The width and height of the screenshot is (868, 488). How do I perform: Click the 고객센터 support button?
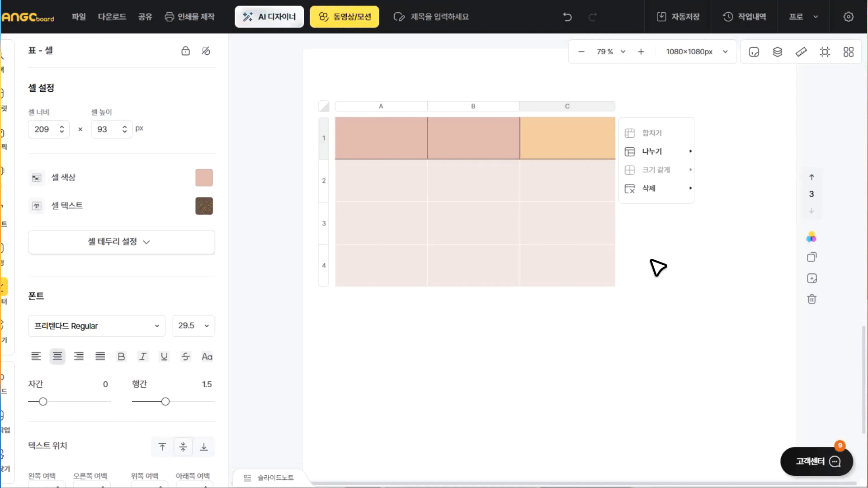coord(816,461)
